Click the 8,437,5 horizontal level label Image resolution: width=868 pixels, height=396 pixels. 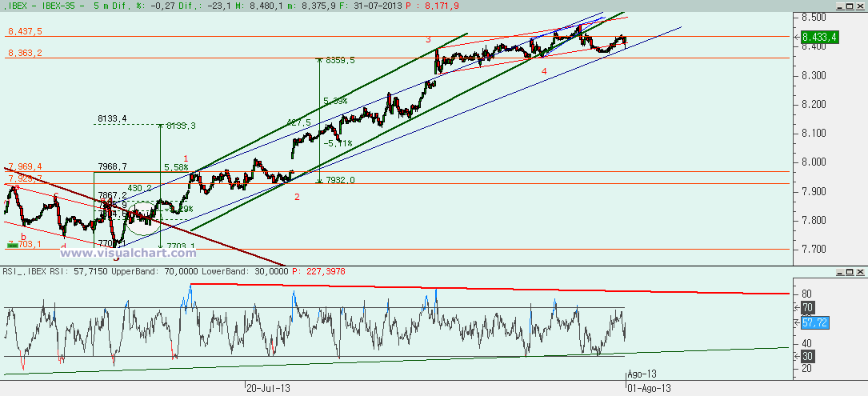(24, 32)
